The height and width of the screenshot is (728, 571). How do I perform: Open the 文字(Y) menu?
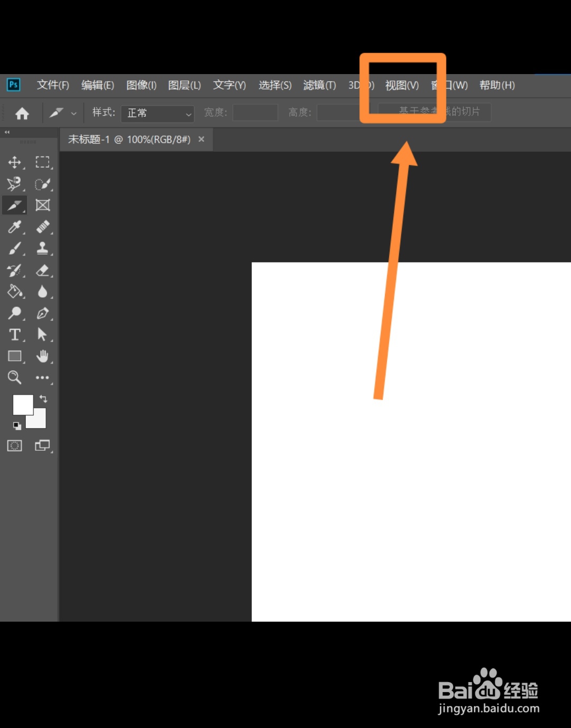tap(229, 85)
